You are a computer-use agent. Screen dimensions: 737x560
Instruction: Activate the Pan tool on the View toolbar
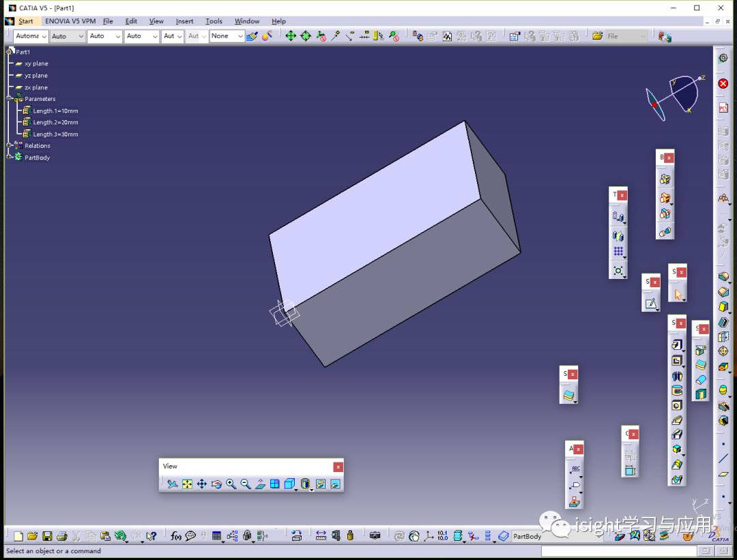[201, 484]
